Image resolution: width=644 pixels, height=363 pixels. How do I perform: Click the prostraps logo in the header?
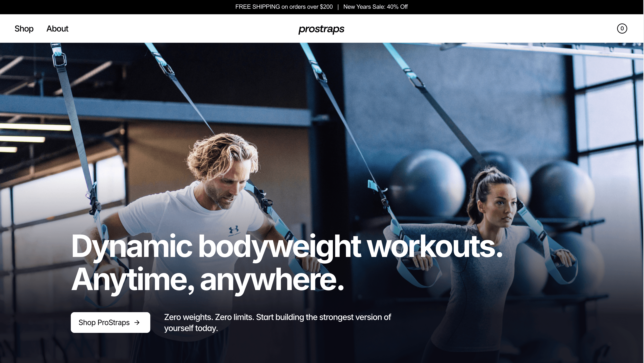click(321, 29)
